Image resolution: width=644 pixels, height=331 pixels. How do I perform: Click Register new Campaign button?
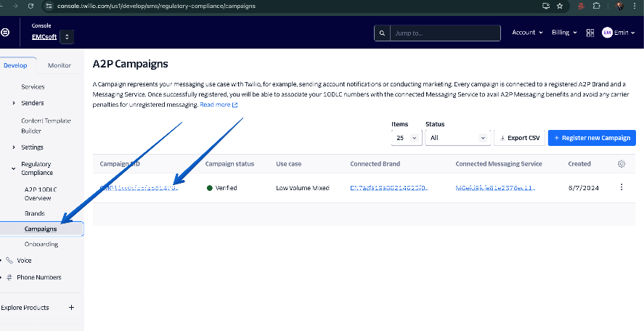[592, 137]
